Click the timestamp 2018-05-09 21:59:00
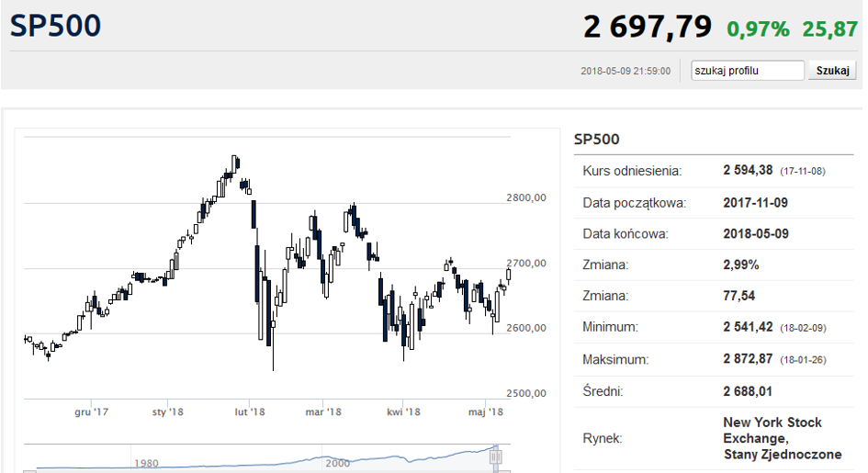The image size is (868, 473). [x=626, y=71]
